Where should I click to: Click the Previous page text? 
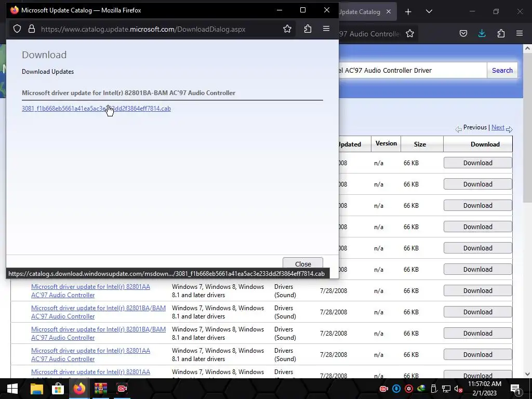pos(475,127)
